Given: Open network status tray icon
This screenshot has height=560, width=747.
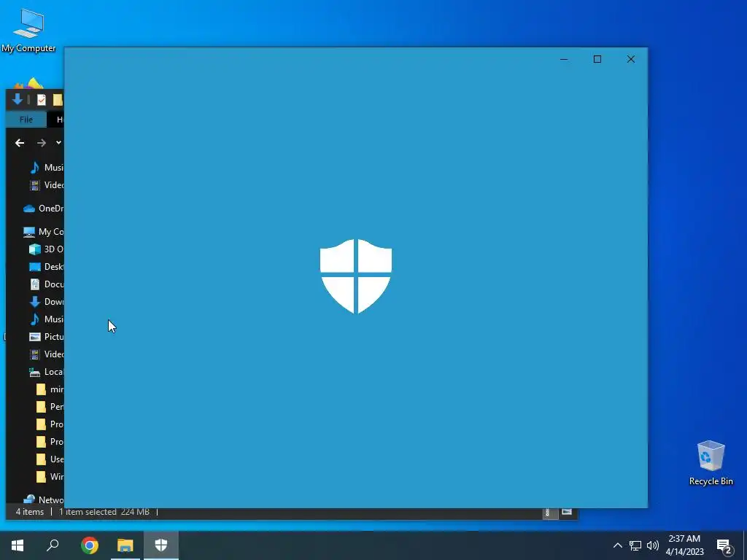Looking at the screenshot, I should [x=635, y=545].
